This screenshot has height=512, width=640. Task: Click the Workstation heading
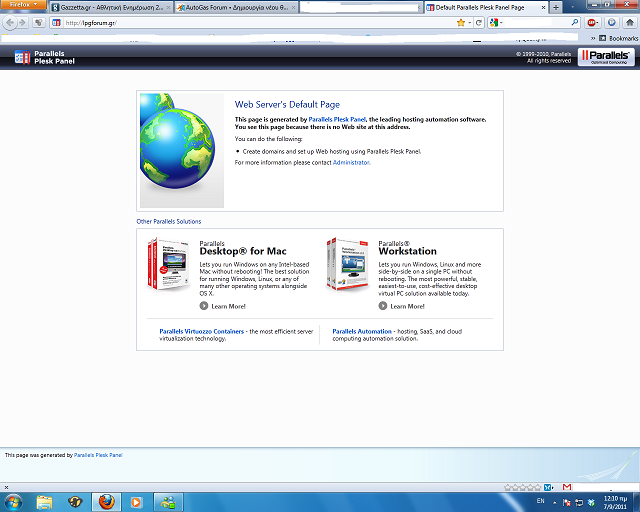click(x=407, y=251)
